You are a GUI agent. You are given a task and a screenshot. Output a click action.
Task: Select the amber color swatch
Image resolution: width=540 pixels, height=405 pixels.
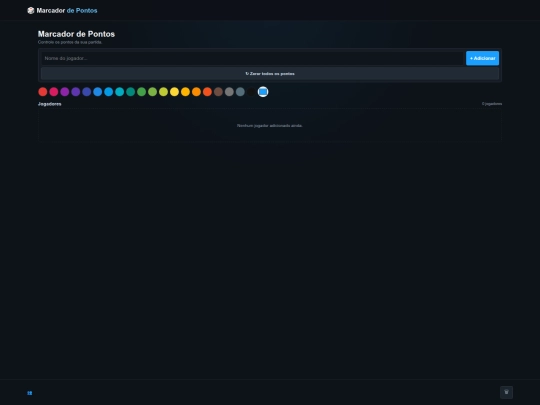[185, 92]
